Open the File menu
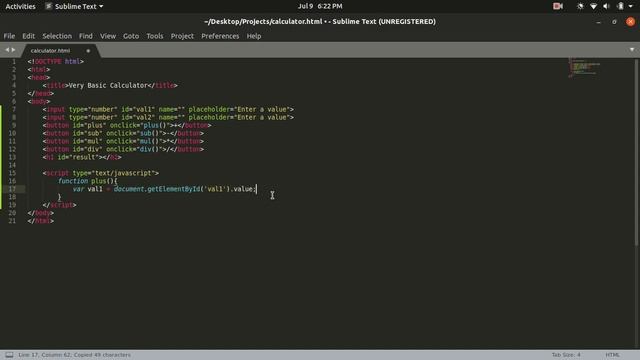 point(9,36)
